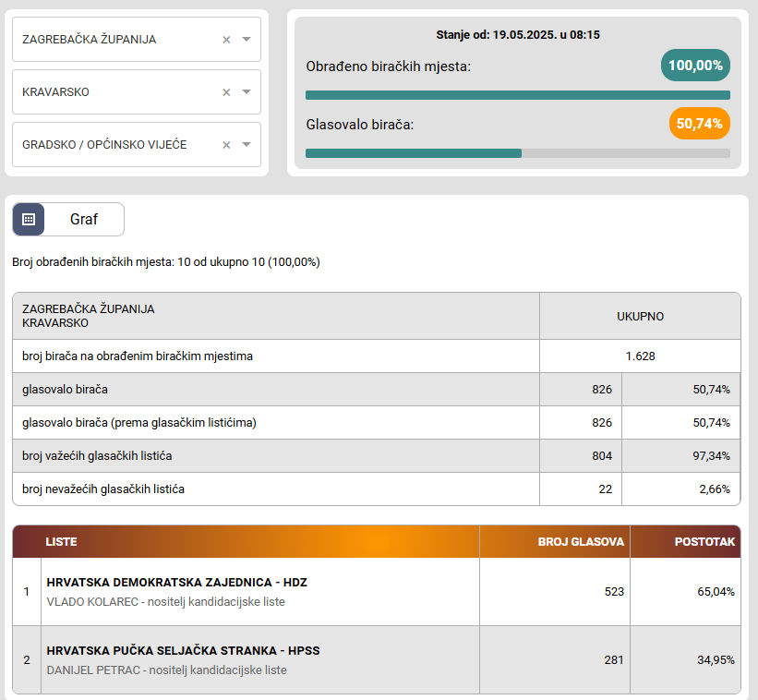Click the green 100,00% processed badge
Image resolution: width=758 pixels, height=700 pixels.
pyautogui.click(x=695, y=66)
